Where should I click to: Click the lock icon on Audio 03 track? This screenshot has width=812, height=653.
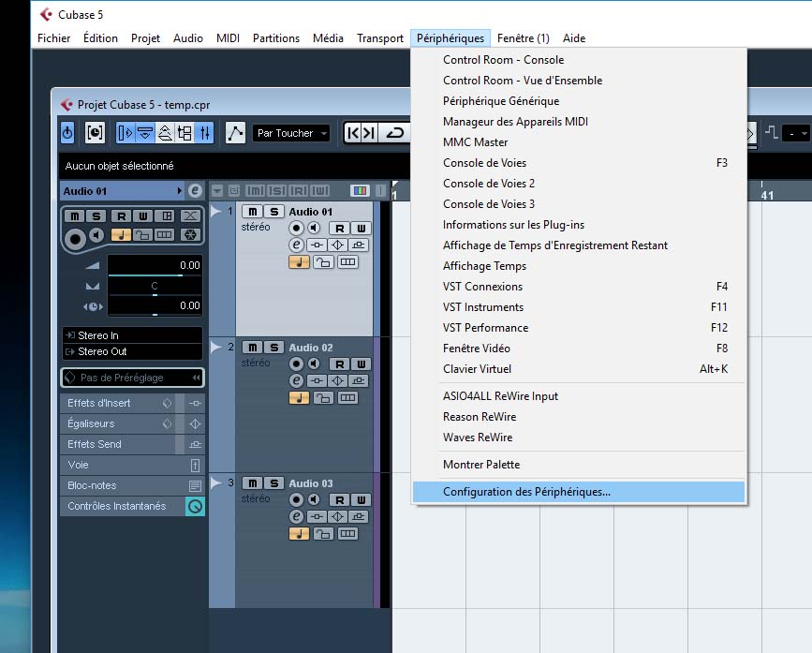(324, 533)
